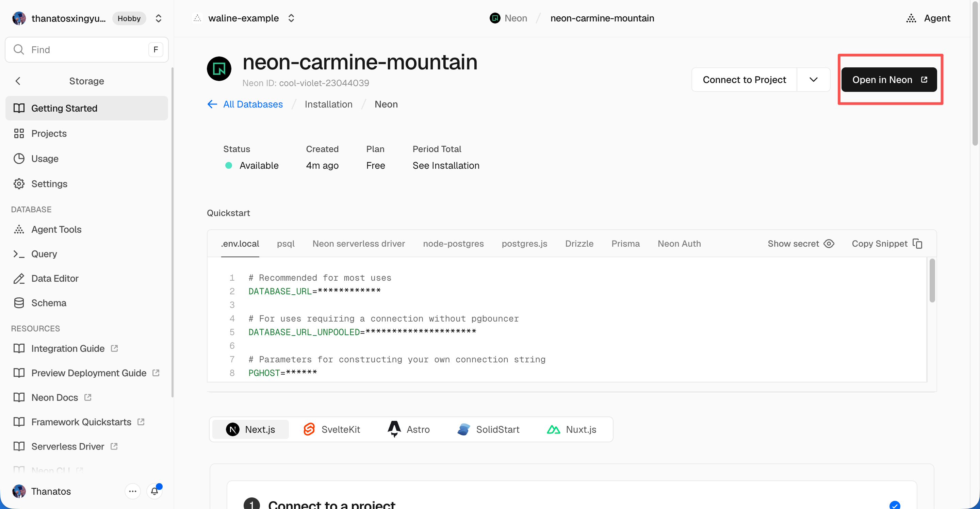Screen dimensions: 980x509
Task: Select the Next.js framework tab
Action: click(250, 429)
